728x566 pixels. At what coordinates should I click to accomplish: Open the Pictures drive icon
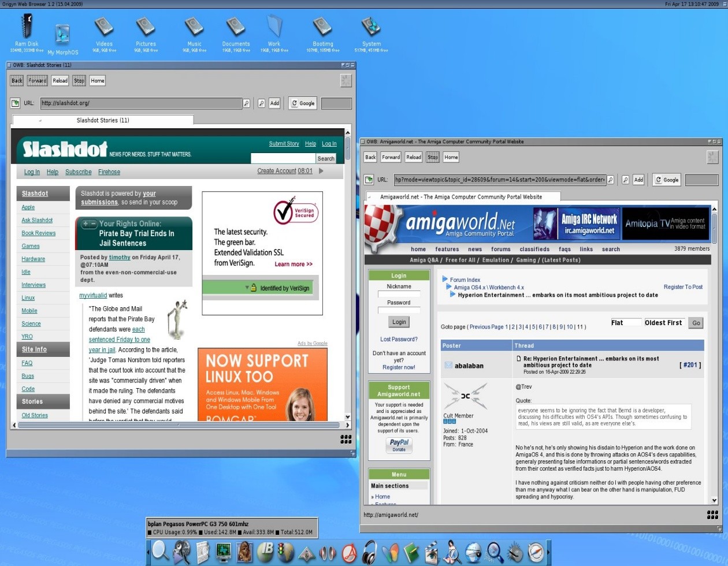[146, 27]
